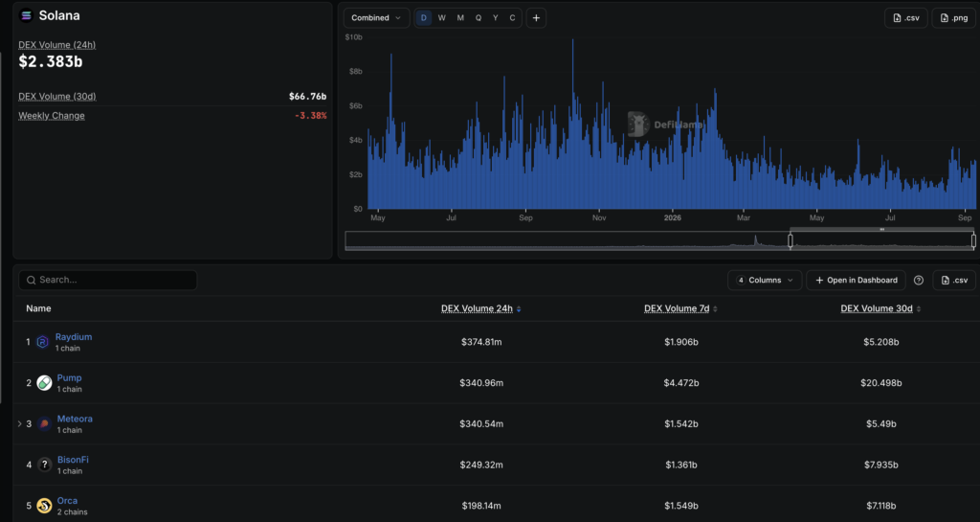Image resolution: width=980 pixels, height=522 pixels.
Task: Select the M monthly interval
Action: pos(460,18)
